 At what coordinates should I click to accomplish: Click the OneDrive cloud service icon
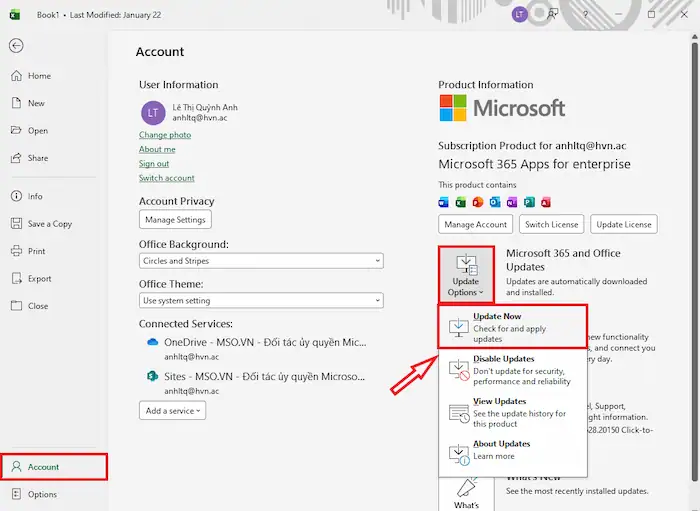pos(153,342)
